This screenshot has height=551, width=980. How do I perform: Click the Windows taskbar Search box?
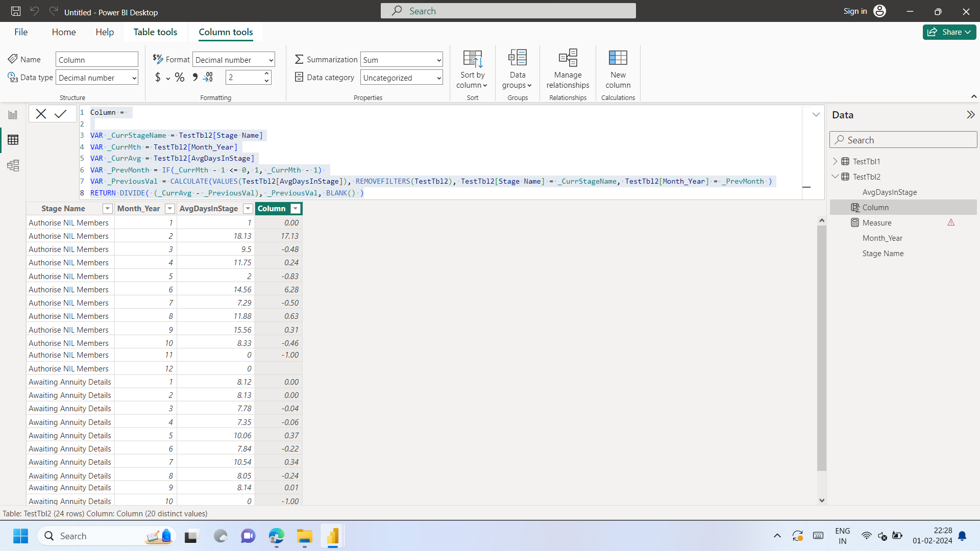[x=107, y=536]
